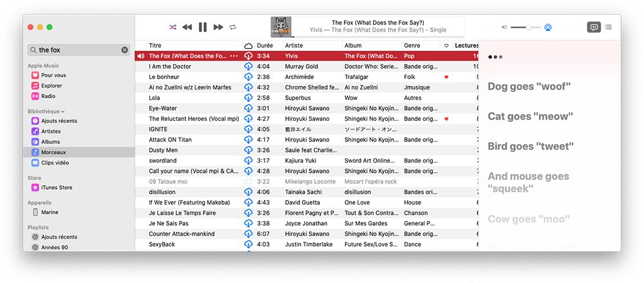
Task: Download Counter Attack-mankind from cloud
Action: click(248, 233)
